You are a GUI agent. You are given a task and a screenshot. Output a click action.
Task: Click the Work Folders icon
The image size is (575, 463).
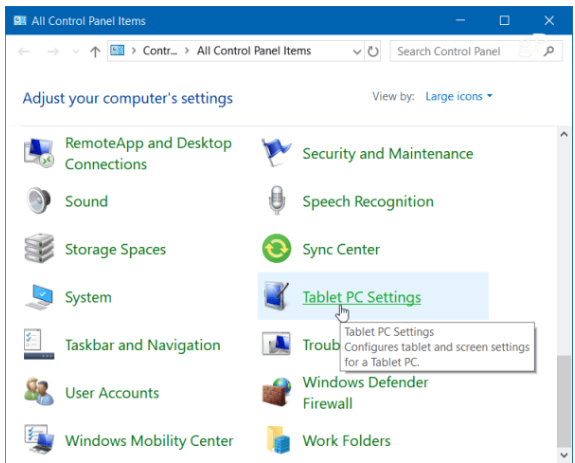pos(278,440)
